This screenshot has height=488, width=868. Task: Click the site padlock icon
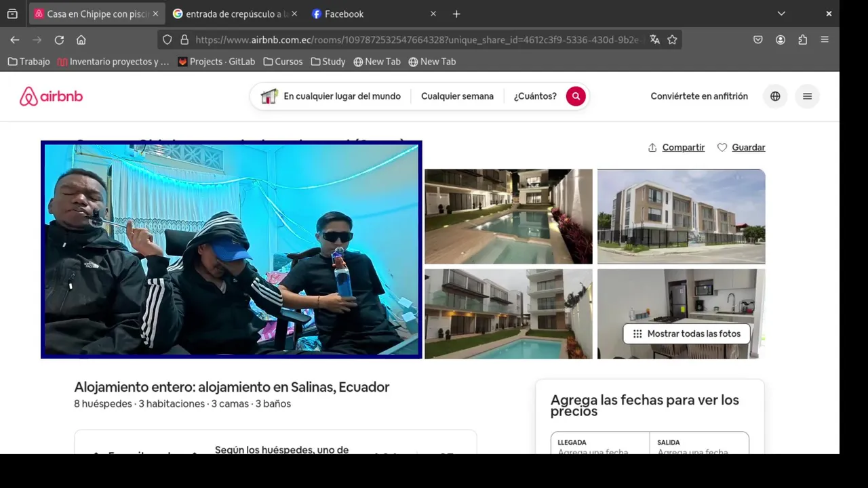pyautogui.click(x=184, y=40)
